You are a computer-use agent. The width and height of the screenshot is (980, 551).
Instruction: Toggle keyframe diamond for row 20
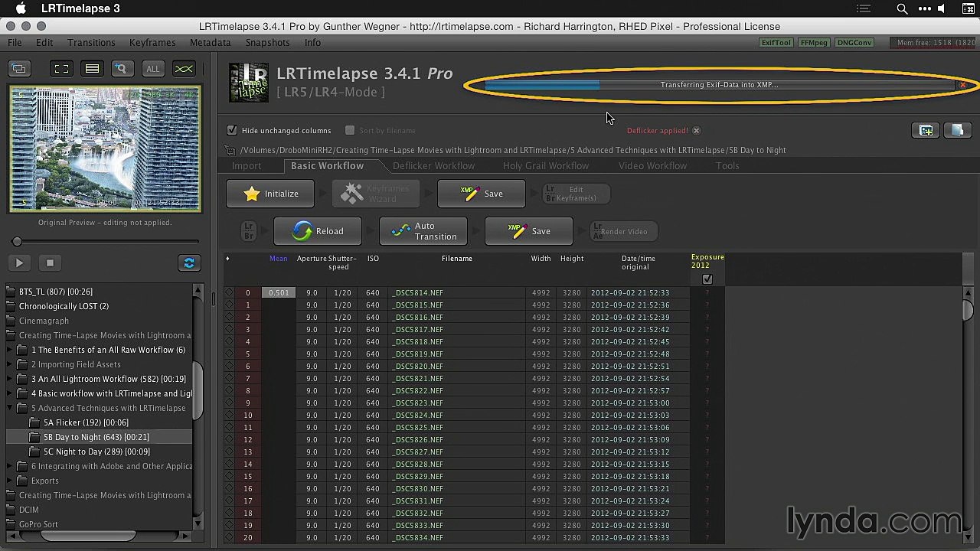(x=229, y=538)
